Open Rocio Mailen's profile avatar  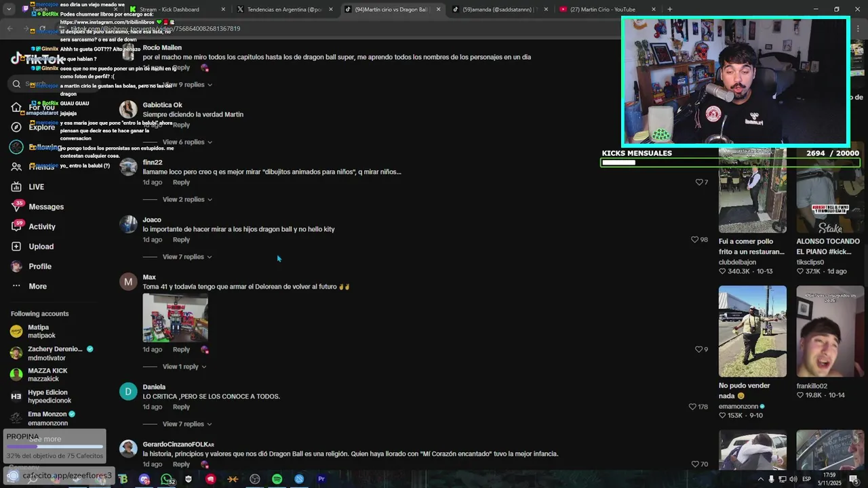coord(128,52)
